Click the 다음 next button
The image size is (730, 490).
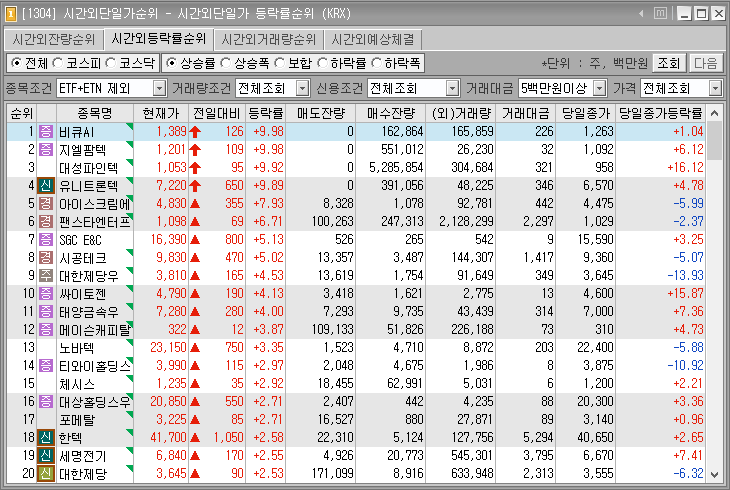(705, 63)
